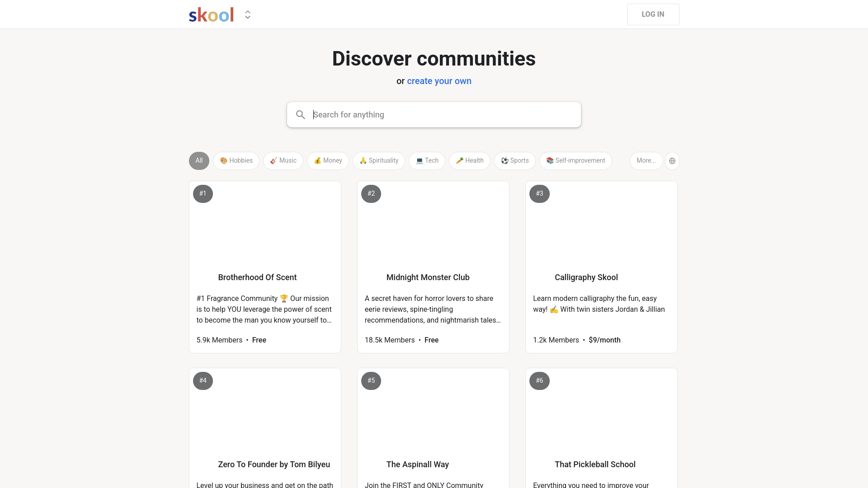Choose the Money category chip
The width and height of the screenshot is (868, 488).
coord(328,161)
